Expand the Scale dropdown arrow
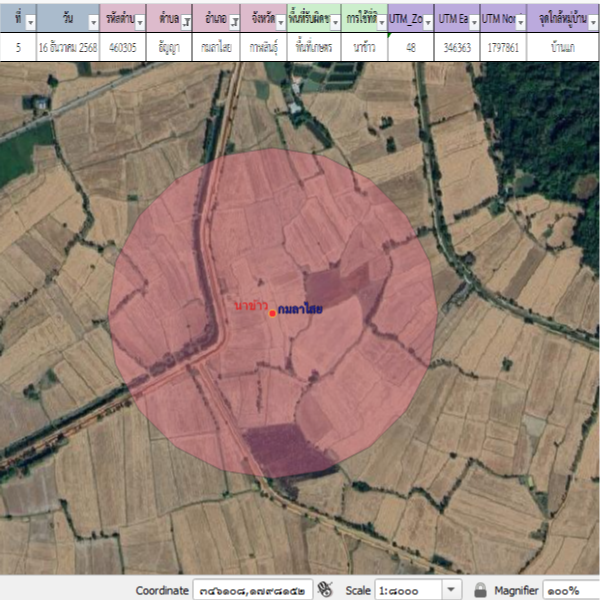This screenshot has height=600, width=600. pyautogui.click(x=450, y=590)
